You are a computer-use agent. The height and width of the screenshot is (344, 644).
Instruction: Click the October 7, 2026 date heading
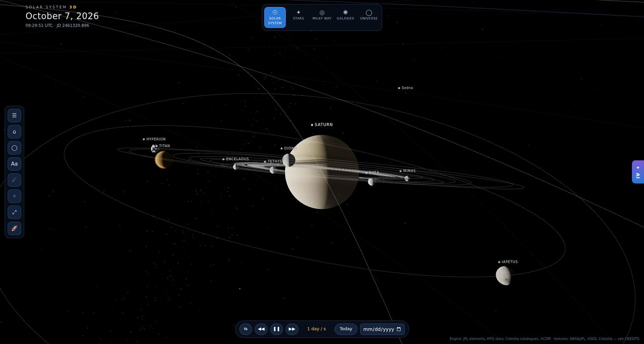coord(62,16)
